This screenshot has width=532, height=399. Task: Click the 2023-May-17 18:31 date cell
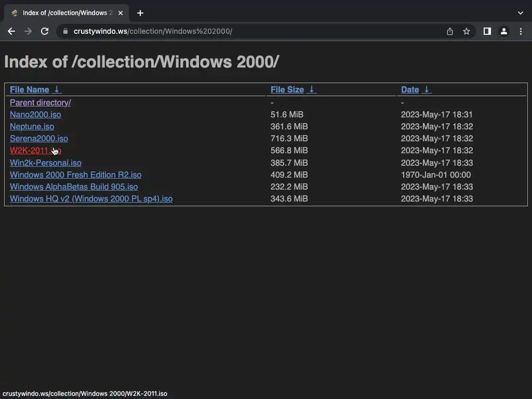[x=436, y=115]
